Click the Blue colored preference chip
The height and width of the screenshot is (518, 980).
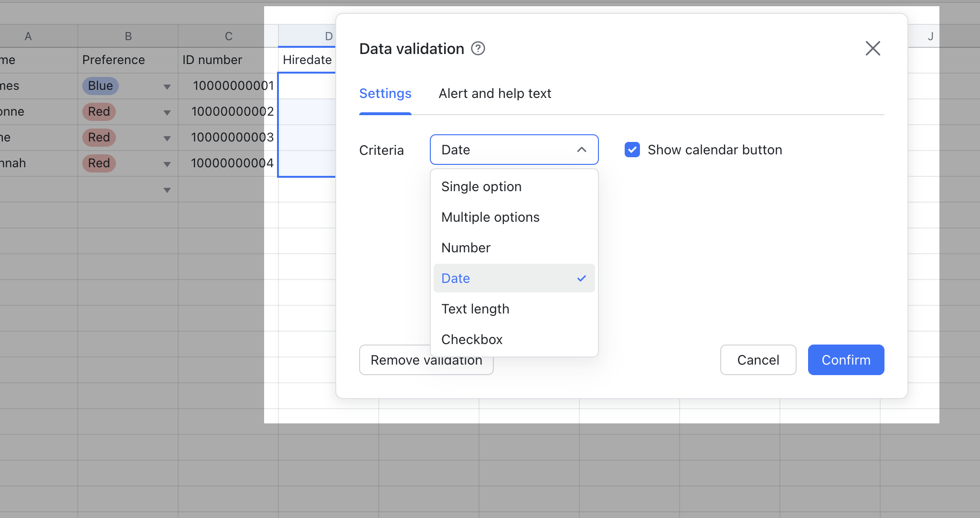tap(100, 86)
